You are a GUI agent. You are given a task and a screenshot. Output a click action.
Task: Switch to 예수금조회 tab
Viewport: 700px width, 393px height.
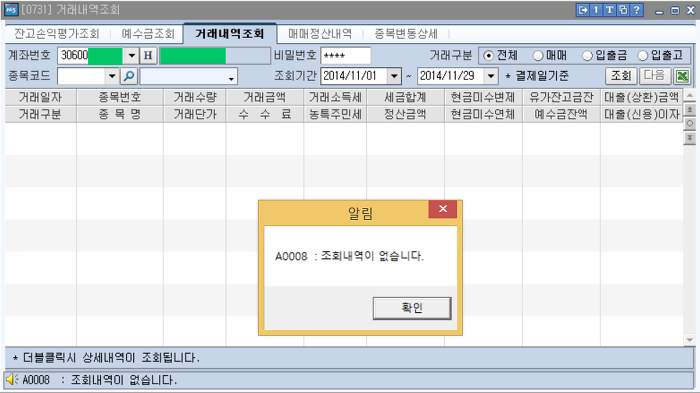click(148, 34)
